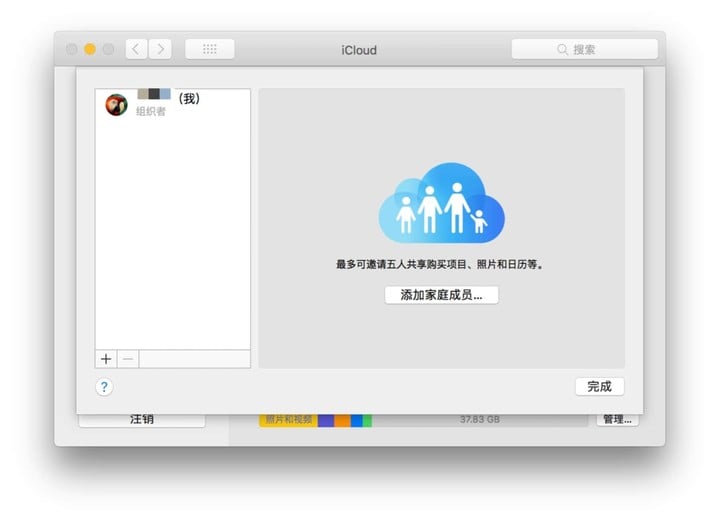
Task: Click the organizer's profile avatar
Action: [x=117, y=105]
